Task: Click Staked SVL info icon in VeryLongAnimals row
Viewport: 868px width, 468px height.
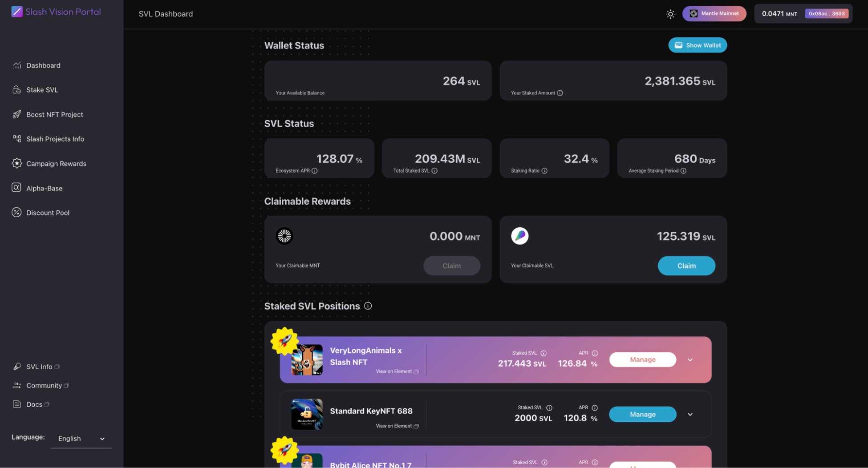Action: tap(544, 353)
